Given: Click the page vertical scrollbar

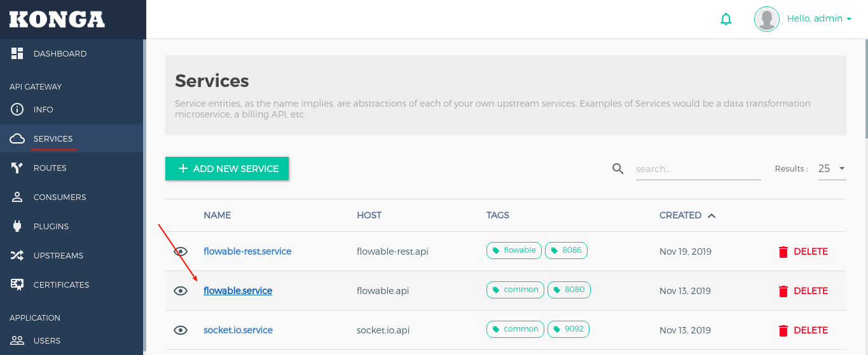Looking at the screenshot, I should tap(865, 89).
